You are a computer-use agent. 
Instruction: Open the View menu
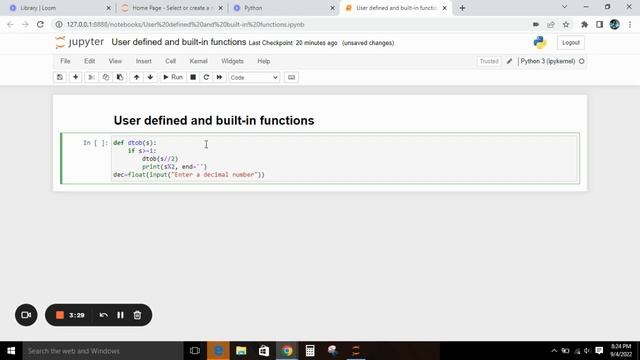115,61
